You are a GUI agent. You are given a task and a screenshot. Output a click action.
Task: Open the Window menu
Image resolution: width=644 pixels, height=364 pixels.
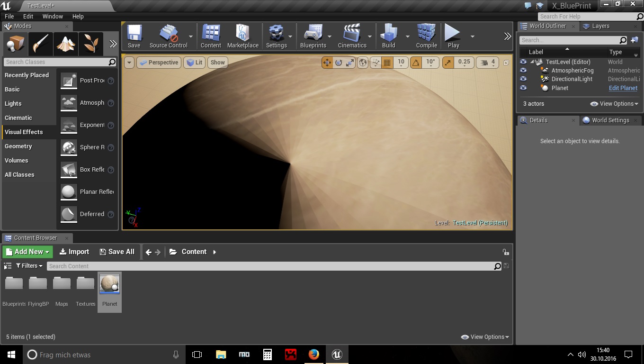coord(53,16)
